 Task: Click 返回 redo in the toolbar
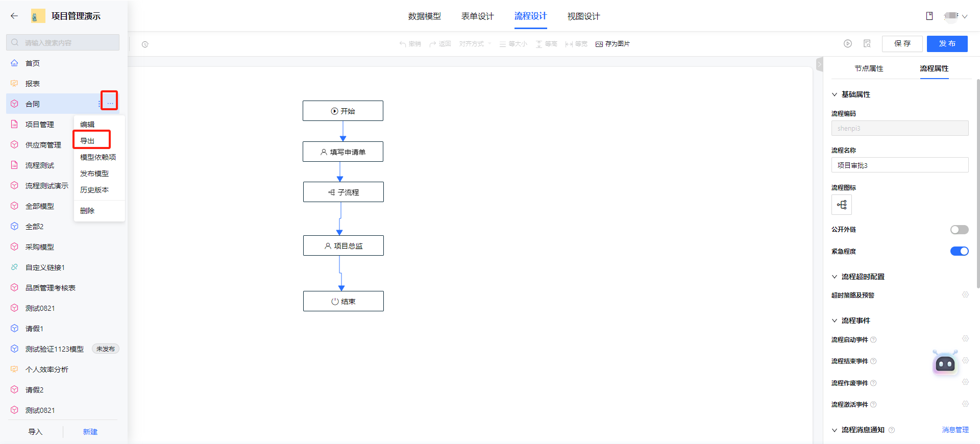[x=440, y=44]
